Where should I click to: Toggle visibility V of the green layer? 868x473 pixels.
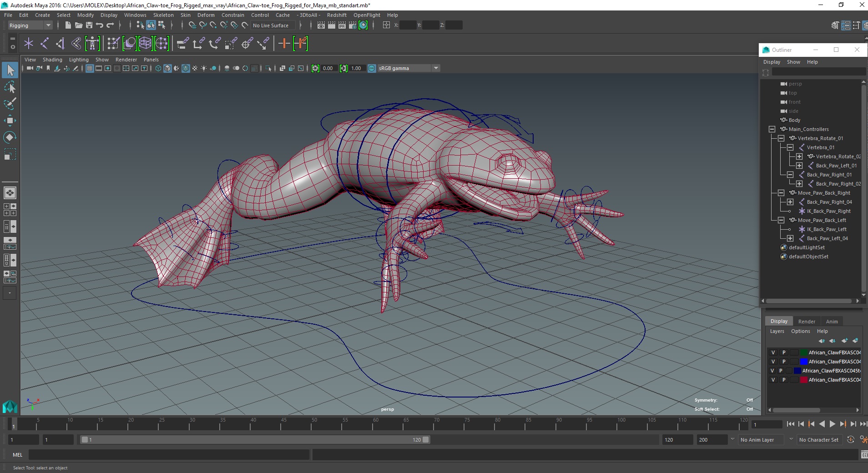773,352
